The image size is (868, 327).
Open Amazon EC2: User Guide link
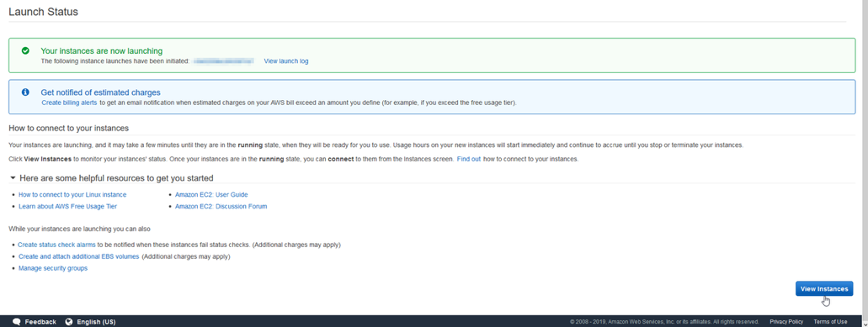[211, 195]
